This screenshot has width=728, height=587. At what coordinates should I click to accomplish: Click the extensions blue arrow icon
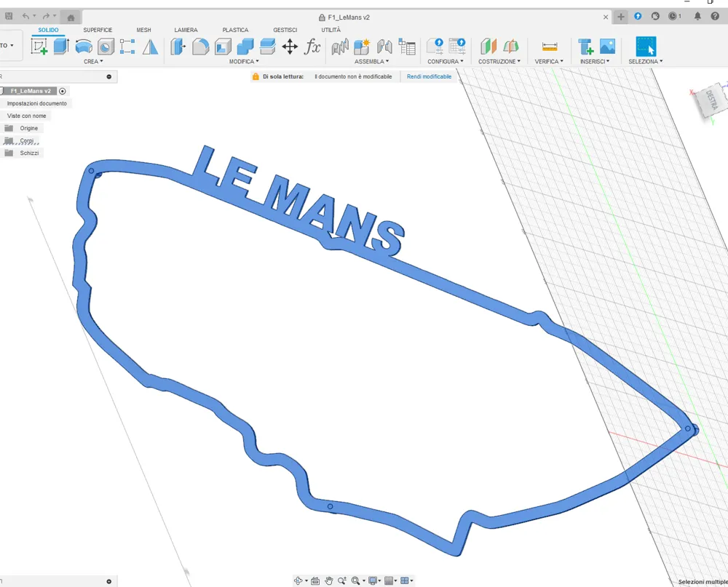[x=638, y=16]
